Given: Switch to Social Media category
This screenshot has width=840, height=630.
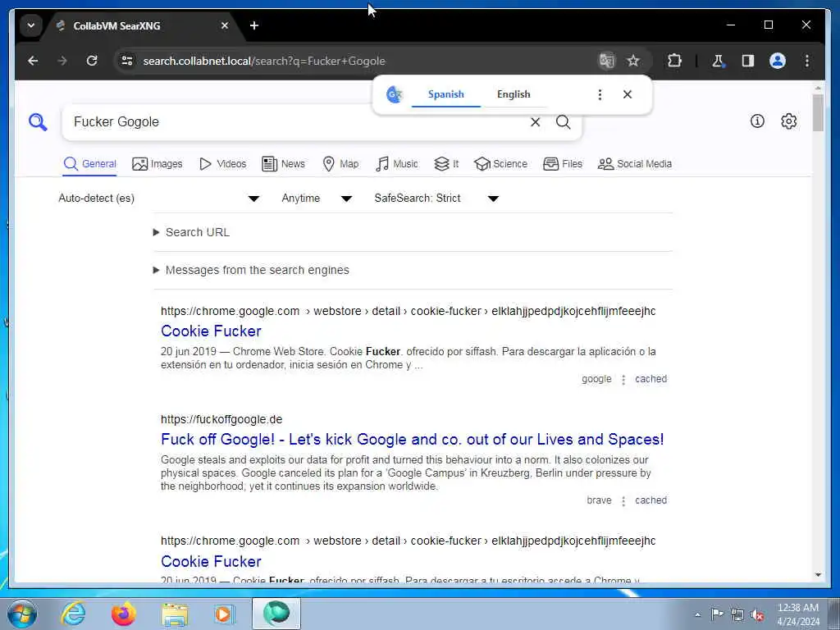Looking at the screenshot, I should point(635,164).
